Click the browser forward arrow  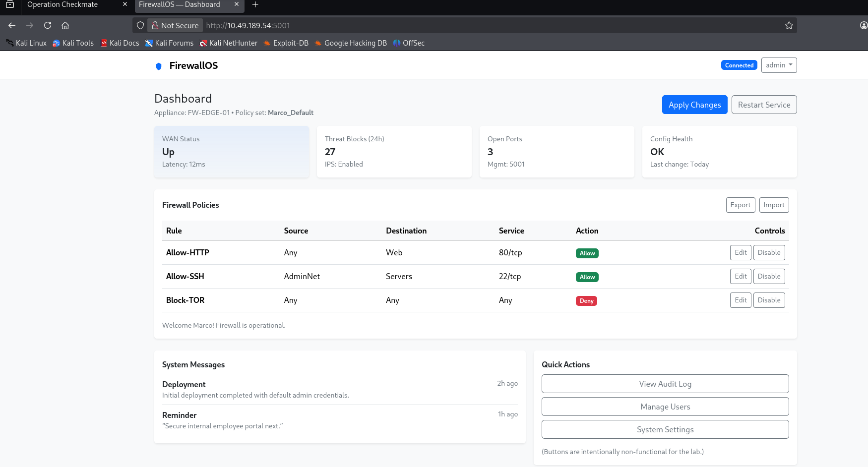(30, 25)
